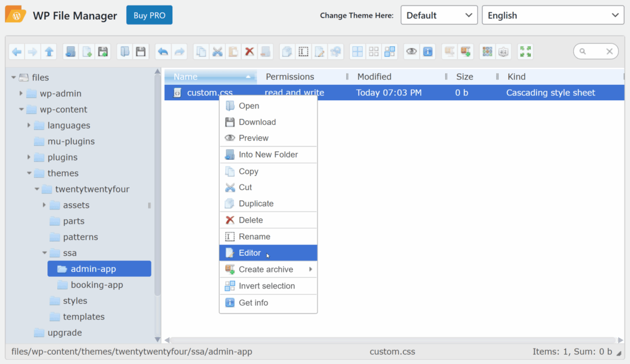Switch to icons view mode
The image size is (630, 364).
point(373,51)
